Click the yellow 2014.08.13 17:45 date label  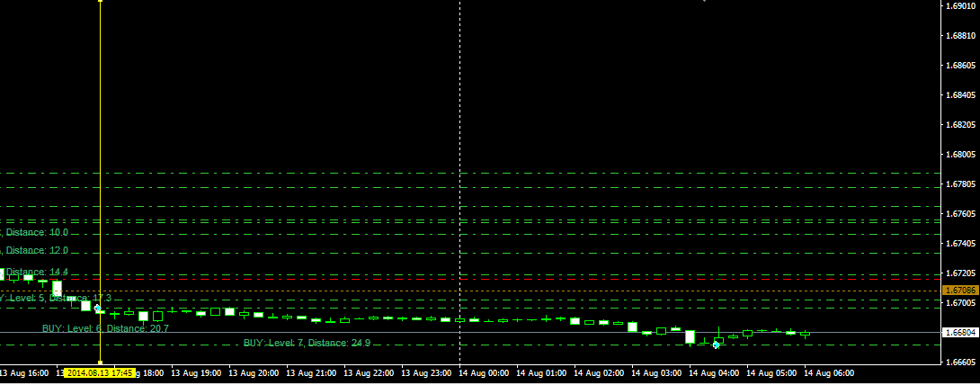pos(100,372)
